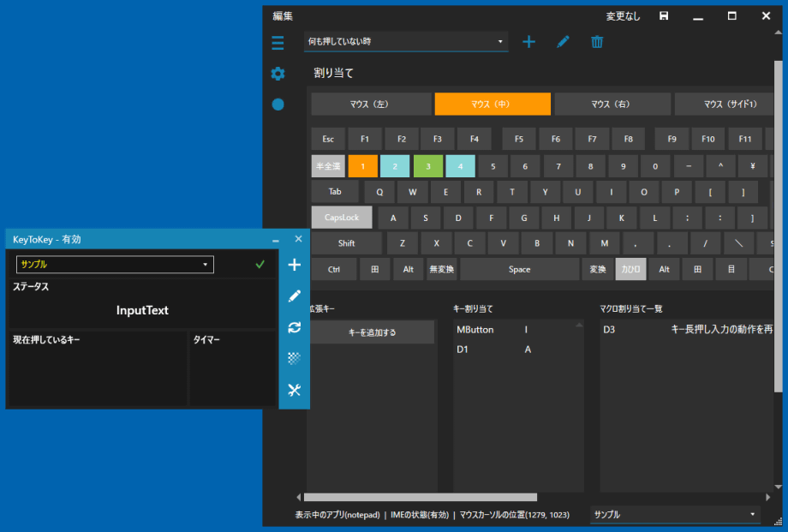Click 変更なし status text in title bar

(623, 16)
